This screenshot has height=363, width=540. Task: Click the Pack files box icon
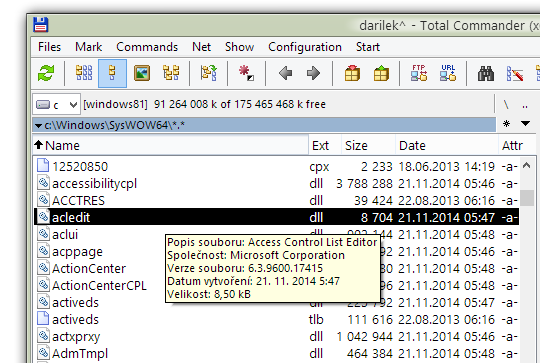click(352, 73)
